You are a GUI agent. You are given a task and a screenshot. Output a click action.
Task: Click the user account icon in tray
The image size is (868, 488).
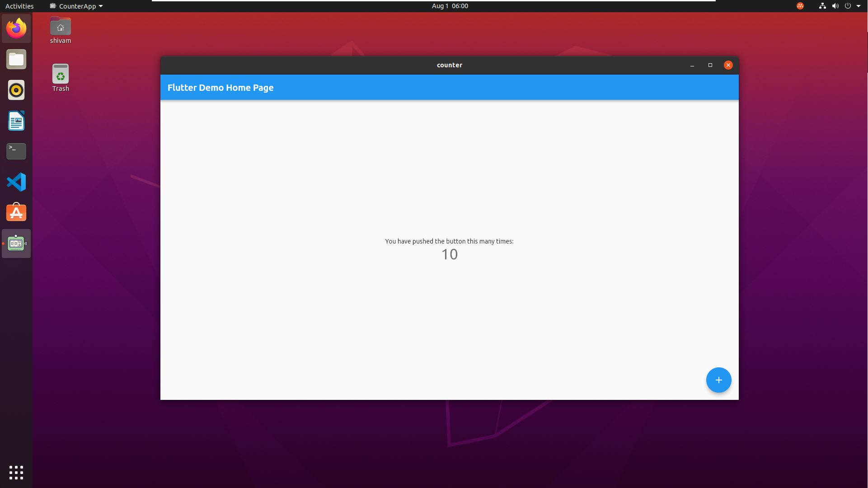pos(801,5)
